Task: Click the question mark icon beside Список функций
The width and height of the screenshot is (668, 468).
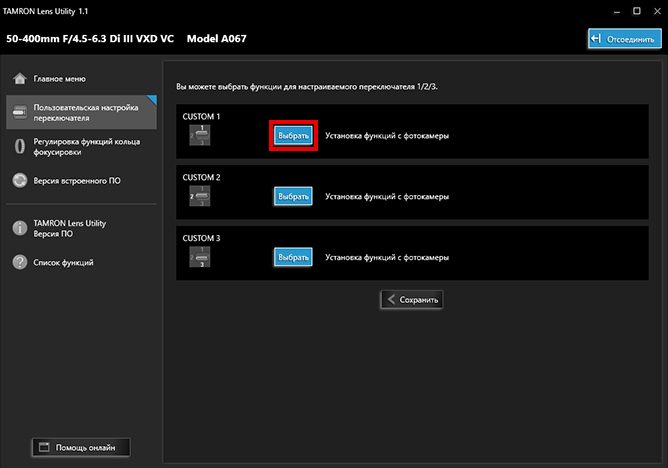Action: (x=20, y=262)
